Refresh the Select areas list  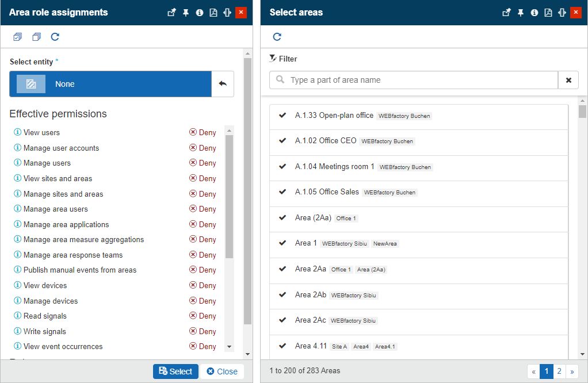277,37
